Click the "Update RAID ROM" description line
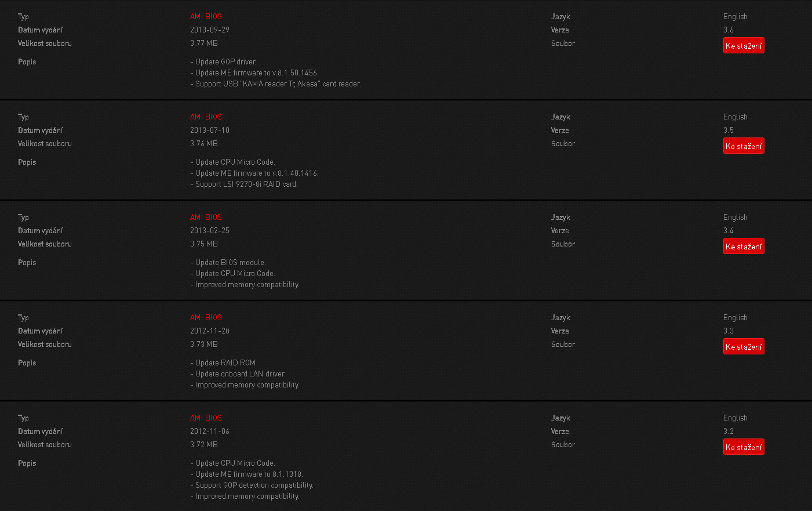 pyautogui.click(x=224, y=363)
